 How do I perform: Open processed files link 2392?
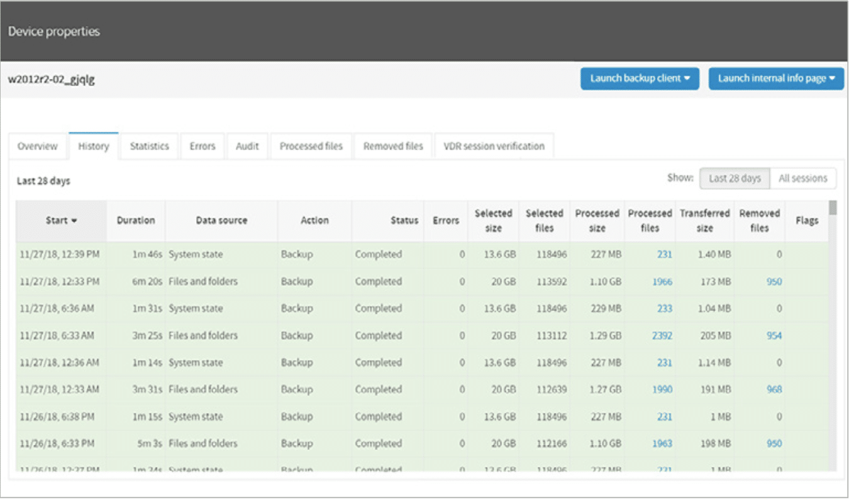click(662, 336)
